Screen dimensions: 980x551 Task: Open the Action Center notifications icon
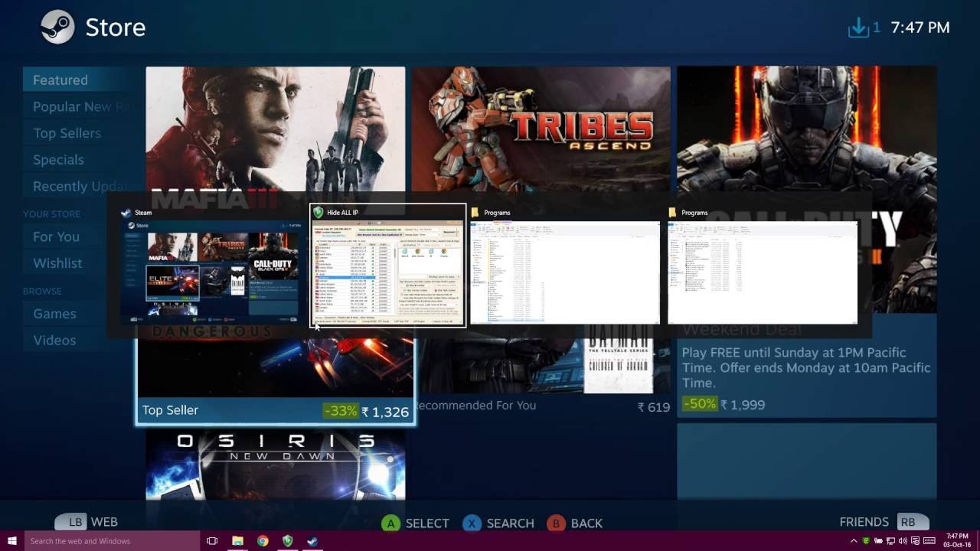[x=915, y=541]
